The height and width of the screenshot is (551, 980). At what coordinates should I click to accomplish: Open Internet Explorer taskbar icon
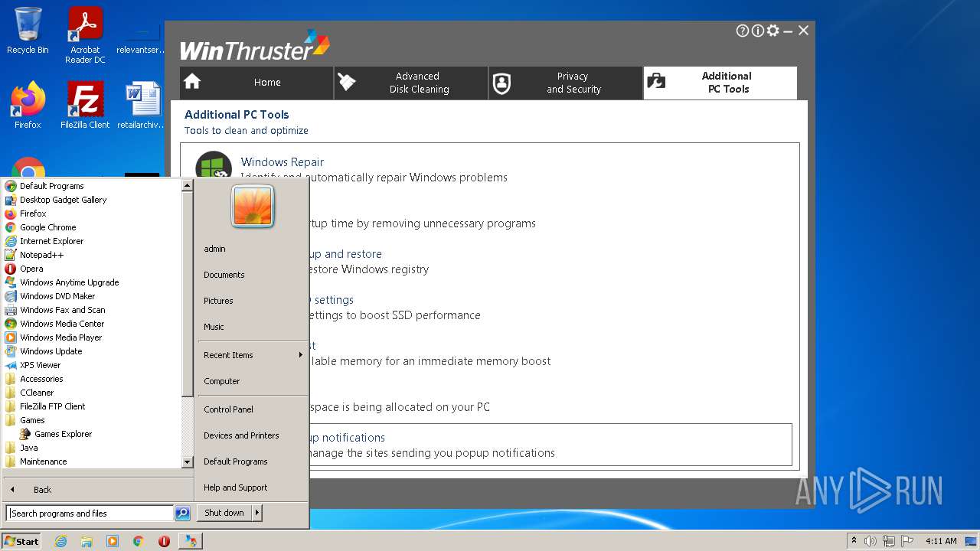coord(60,541)
